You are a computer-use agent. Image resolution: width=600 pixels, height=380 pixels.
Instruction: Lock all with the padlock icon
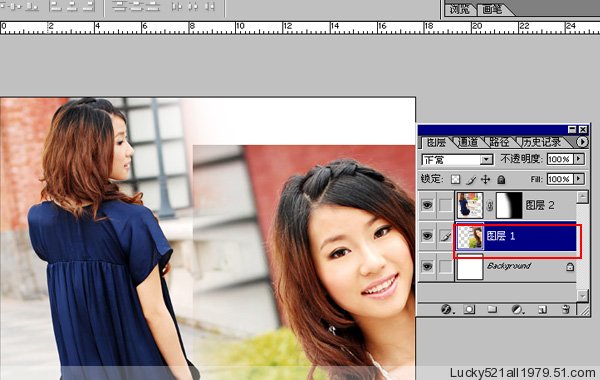click(501, 179)
